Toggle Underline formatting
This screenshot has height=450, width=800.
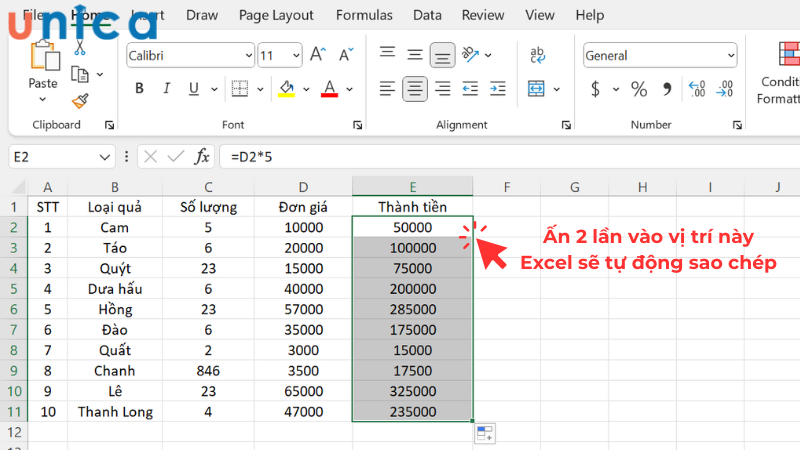pyautogui.click(x=193, y=89)
